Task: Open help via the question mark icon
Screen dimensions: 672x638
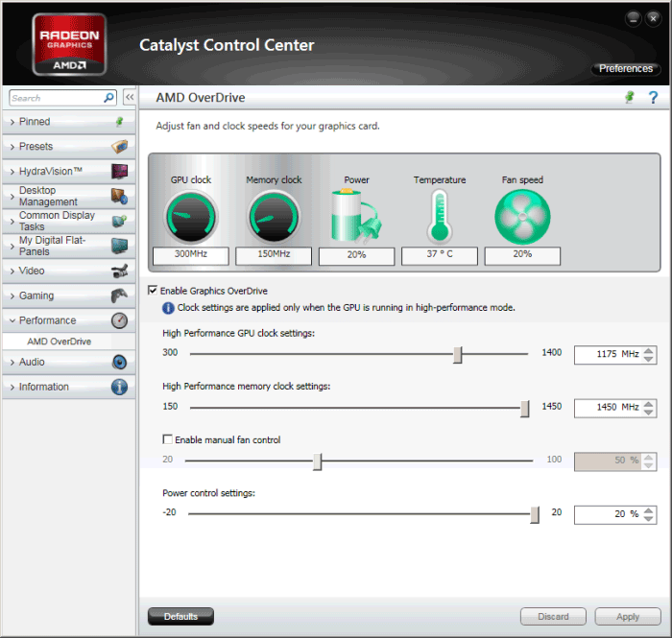Action: (653, 98)
